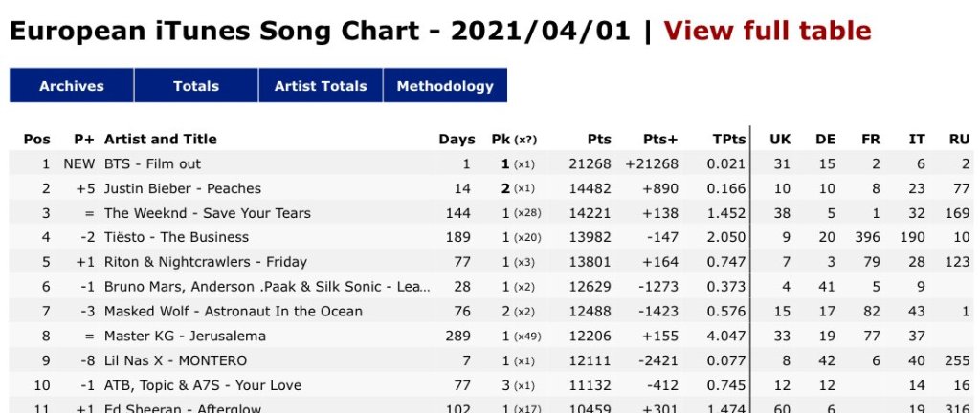Click the Days column header
The height and width of the screenshot is (413, 980).
click(x=457, y=140)
